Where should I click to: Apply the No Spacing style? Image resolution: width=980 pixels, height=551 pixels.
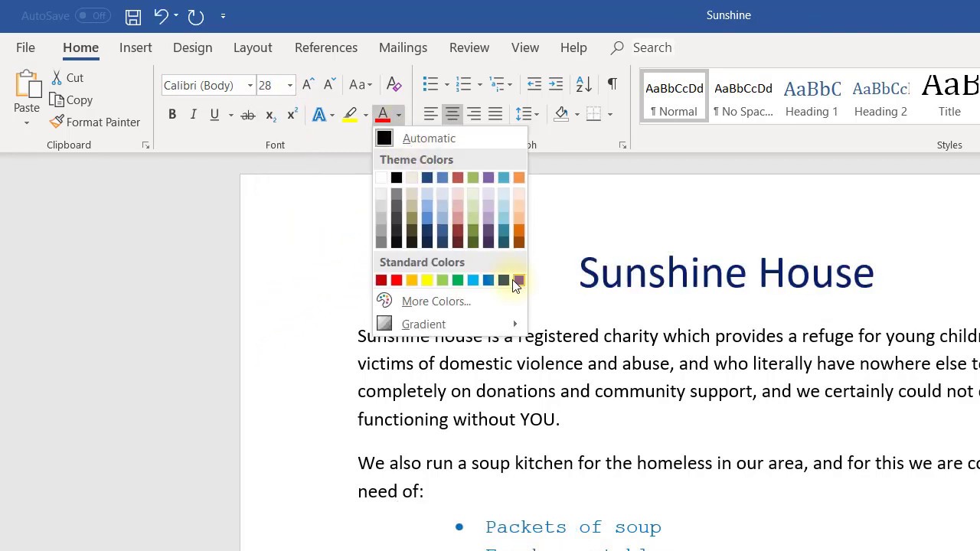743,97
